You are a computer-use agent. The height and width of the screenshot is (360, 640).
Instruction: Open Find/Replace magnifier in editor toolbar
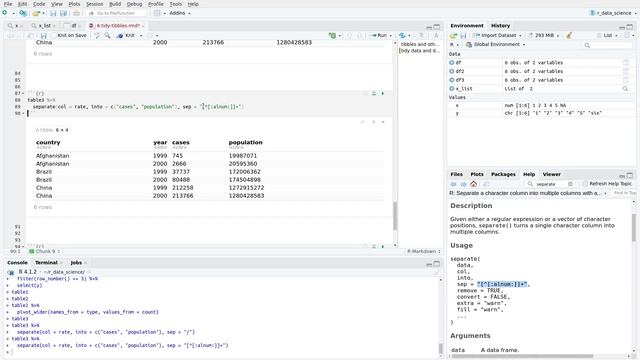click(x=107, y=36)
